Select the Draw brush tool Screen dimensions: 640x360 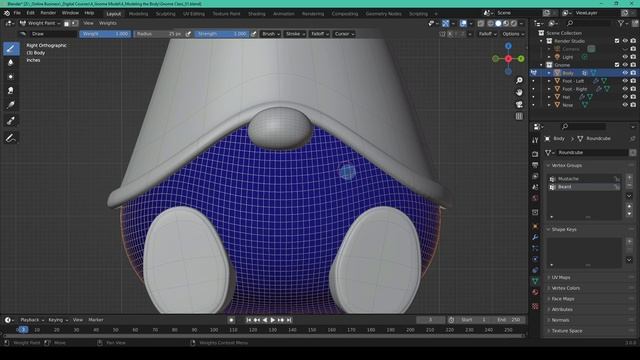tap(11, 49)
